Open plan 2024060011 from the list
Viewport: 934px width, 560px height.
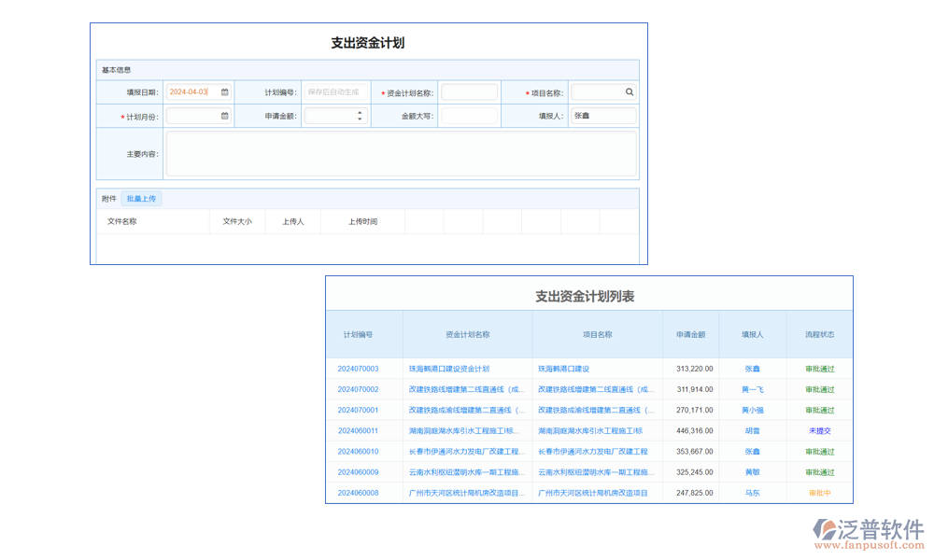click(358, 430)
